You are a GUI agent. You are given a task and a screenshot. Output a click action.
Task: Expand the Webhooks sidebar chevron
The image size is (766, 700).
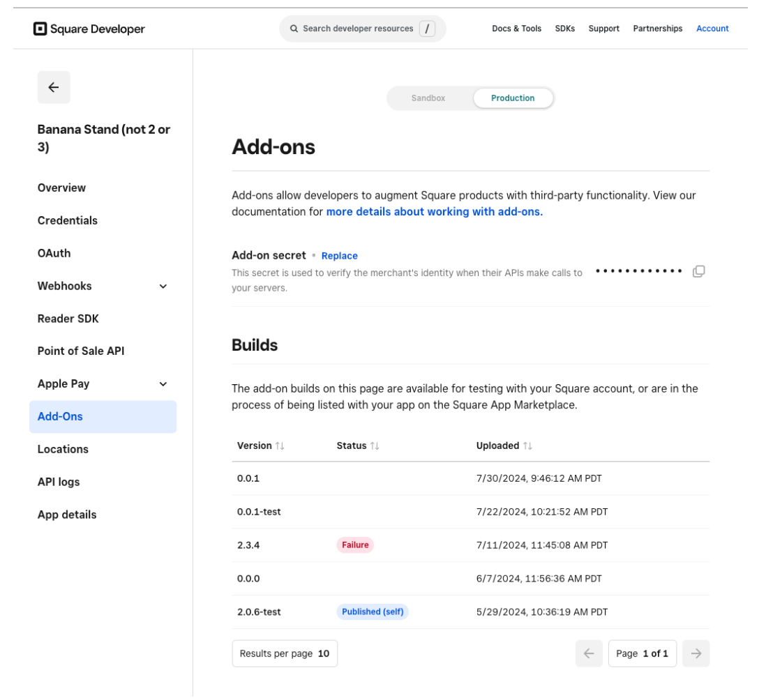pos(163,287)
